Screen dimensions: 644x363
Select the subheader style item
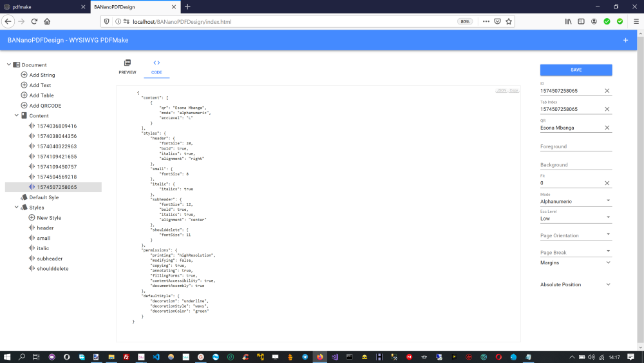pyautogui.click(x=50, y=259)
